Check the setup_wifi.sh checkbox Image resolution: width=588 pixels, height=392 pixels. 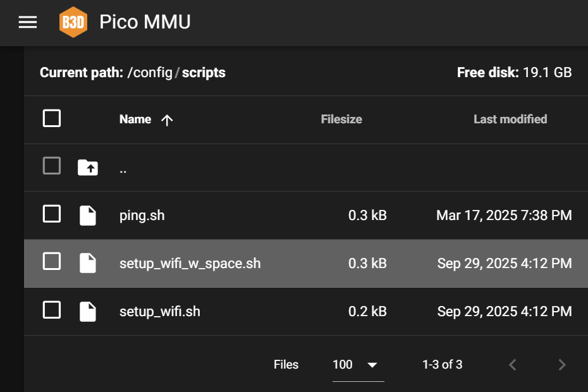tap(52, 310)
